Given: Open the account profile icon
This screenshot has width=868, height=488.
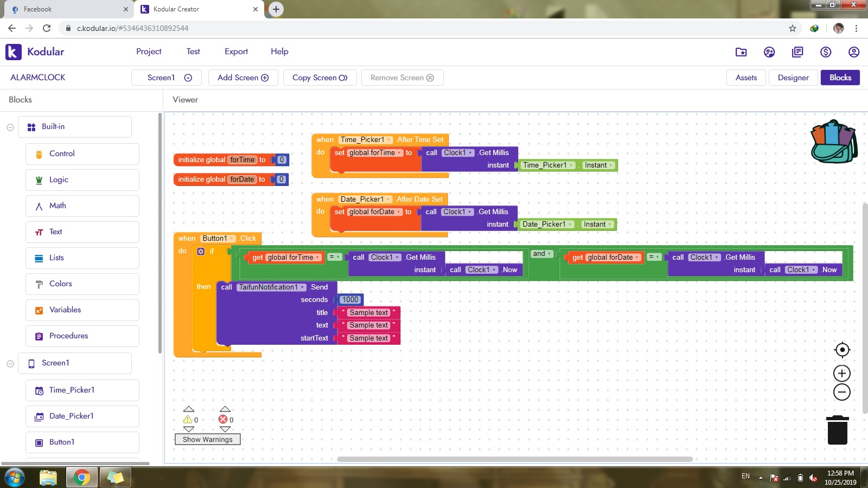Looking at the screenshot, I should click(x=854, y=52).
